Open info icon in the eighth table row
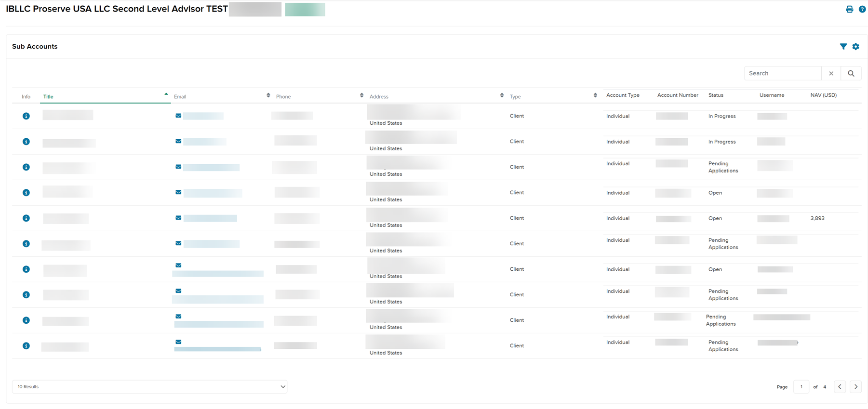The height and width of the screenshot is (409, 868). tap(26, 295)
